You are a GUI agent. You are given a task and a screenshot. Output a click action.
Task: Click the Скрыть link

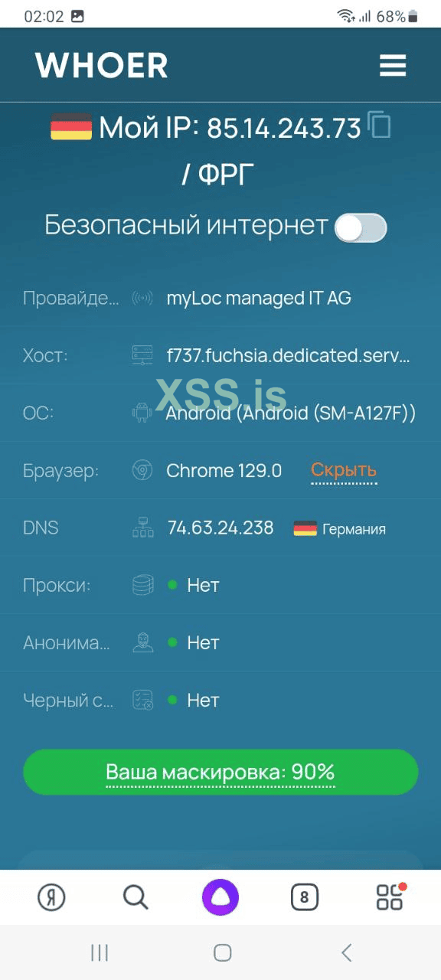click(x=343, y=470)
